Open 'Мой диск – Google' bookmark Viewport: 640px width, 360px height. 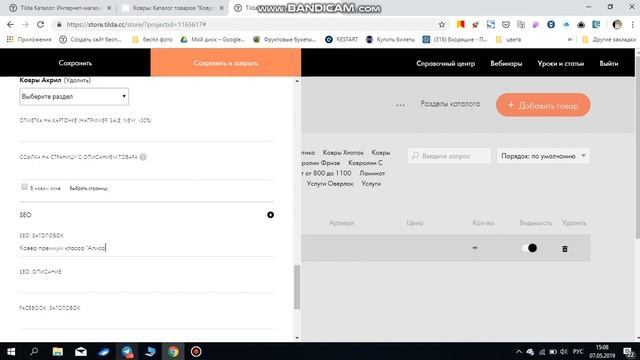212,40
